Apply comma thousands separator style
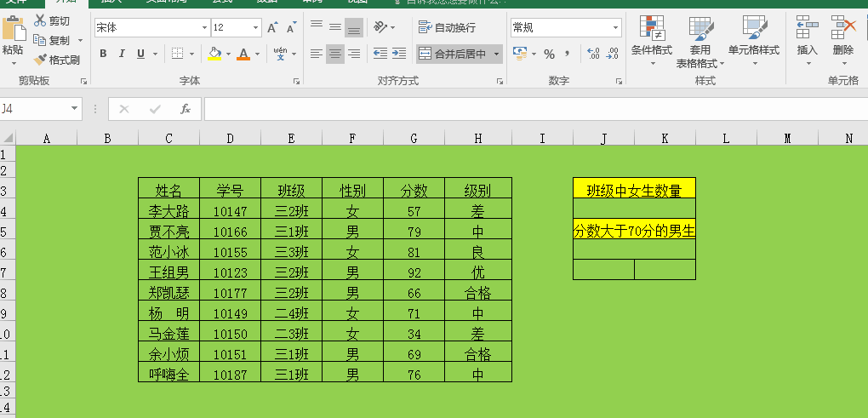868x418 pixels. pos(567,54)
